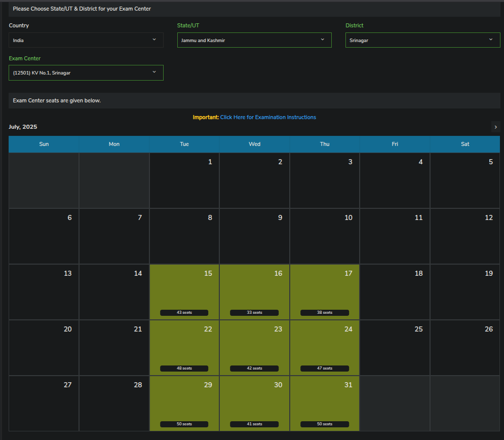
Task: Click calendar date 20
Action: click(44, 348)
